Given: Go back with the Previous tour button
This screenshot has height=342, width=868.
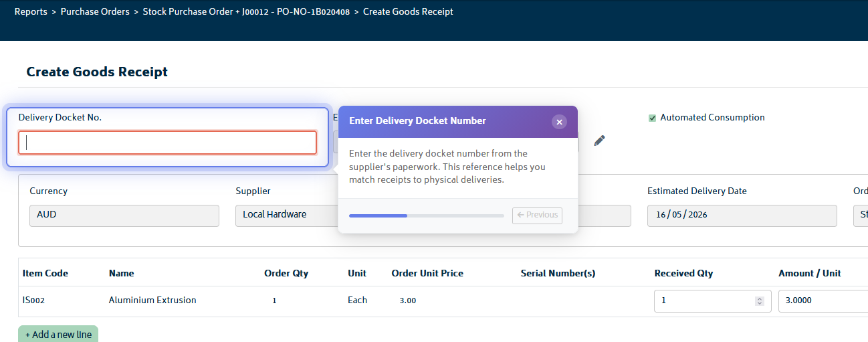Looking at the screenshot, I should tap(537, 216).
